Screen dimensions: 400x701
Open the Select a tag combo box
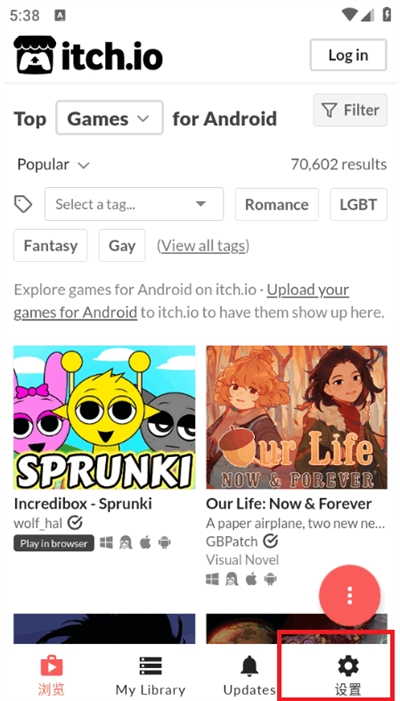(134, 204)
